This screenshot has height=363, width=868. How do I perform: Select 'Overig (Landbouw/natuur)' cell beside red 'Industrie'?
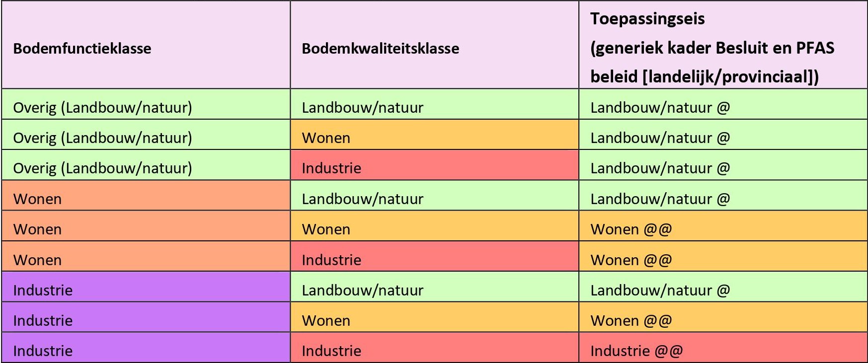point(102,168)
